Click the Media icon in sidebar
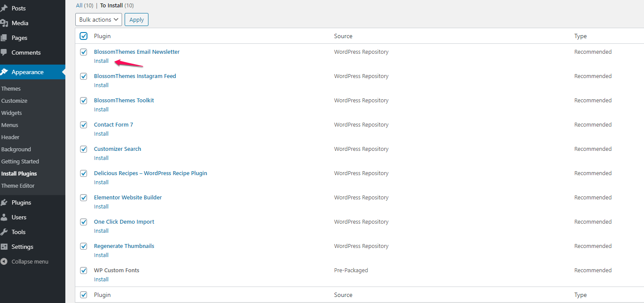 pyautogui.click(x=4, y=23)
